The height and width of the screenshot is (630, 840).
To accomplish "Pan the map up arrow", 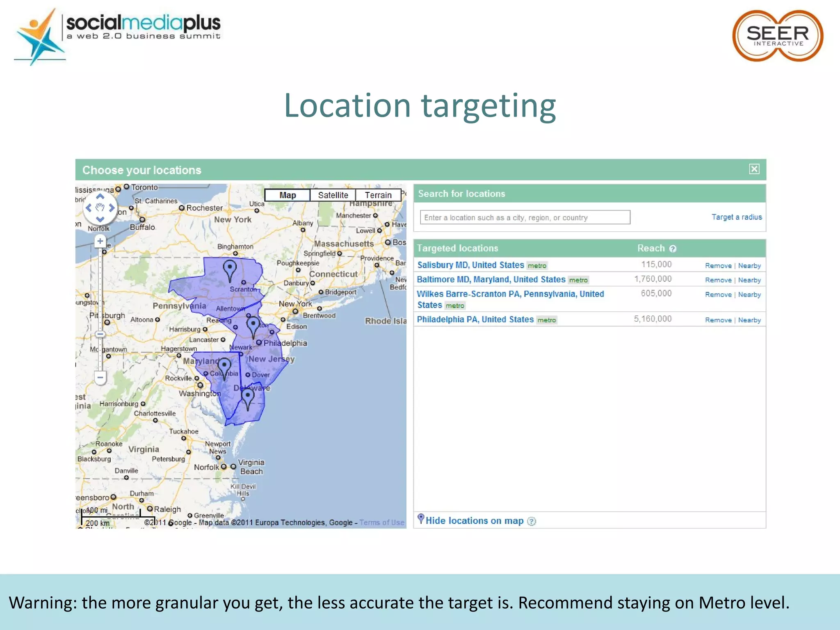I will click(x=100, y=196).
